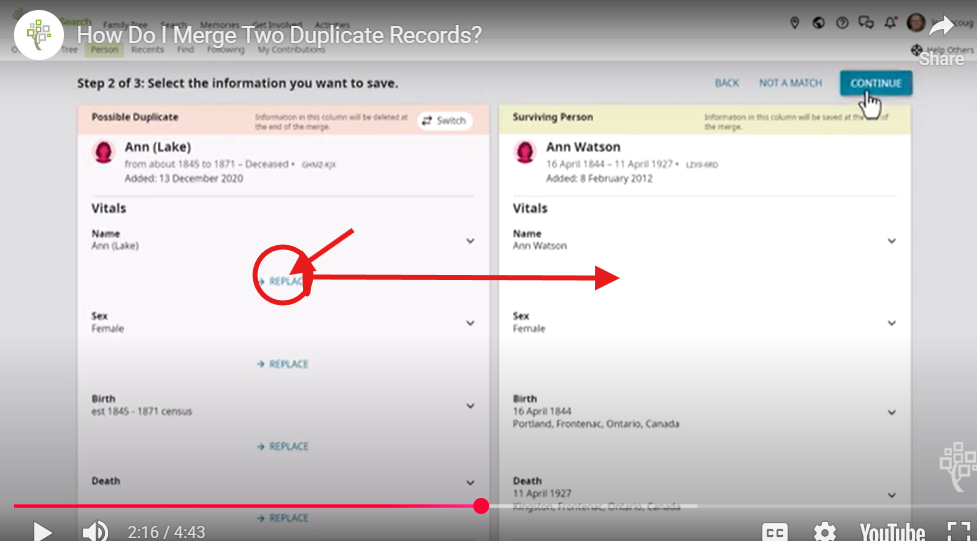The height and width of the screenshot is (541, 977).
Task: Click the user profile avatar
Action: point(916,23)
